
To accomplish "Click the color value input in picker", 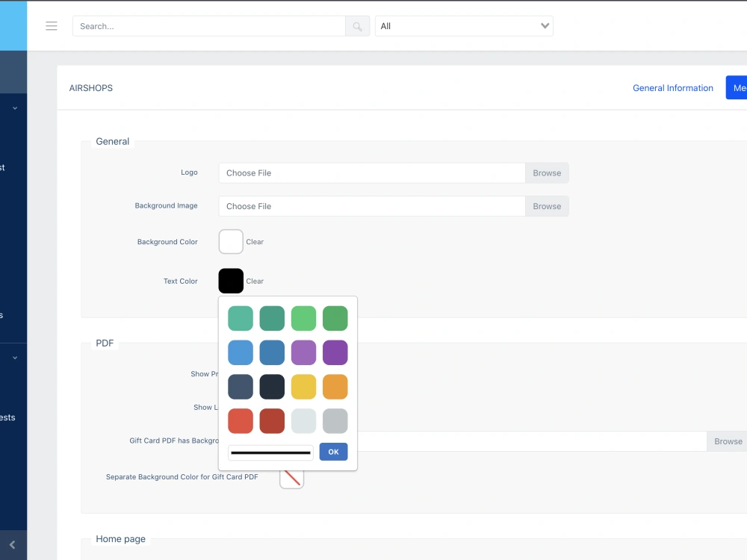I will coord(270,452).
